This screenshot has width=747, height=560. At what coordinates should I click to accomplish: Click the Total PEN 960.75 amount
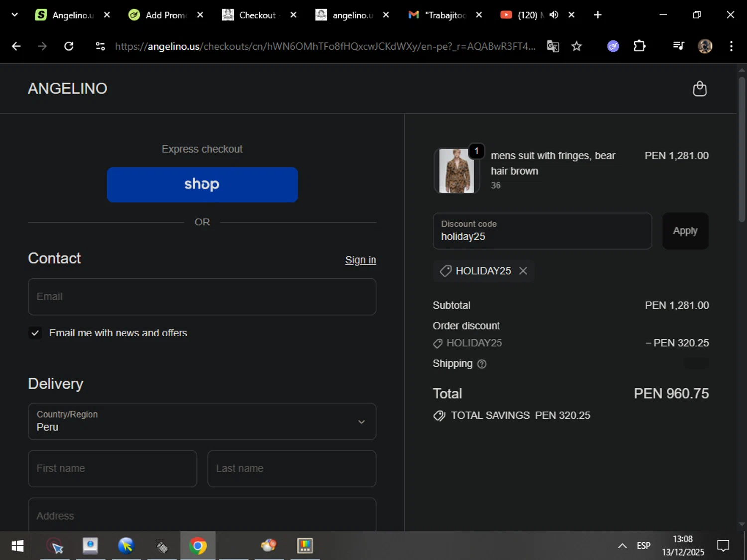(x=671, y=394)
